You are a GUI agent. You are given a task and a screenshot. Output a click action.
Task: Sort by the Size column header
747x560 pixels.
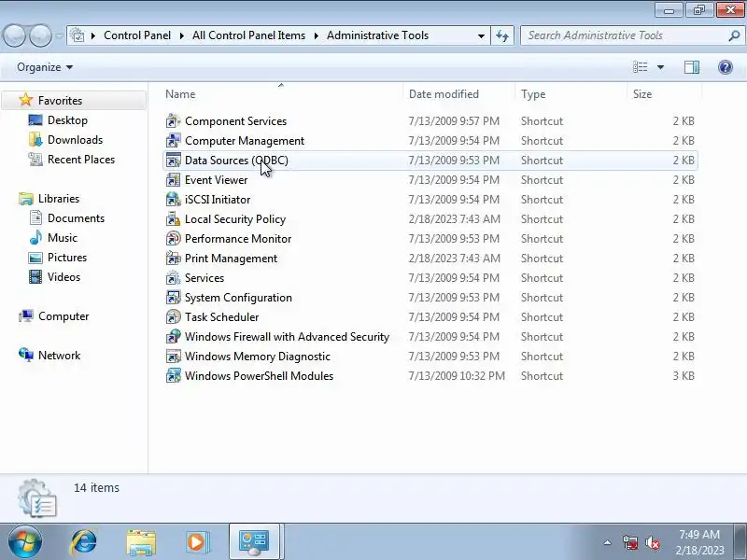664,94
